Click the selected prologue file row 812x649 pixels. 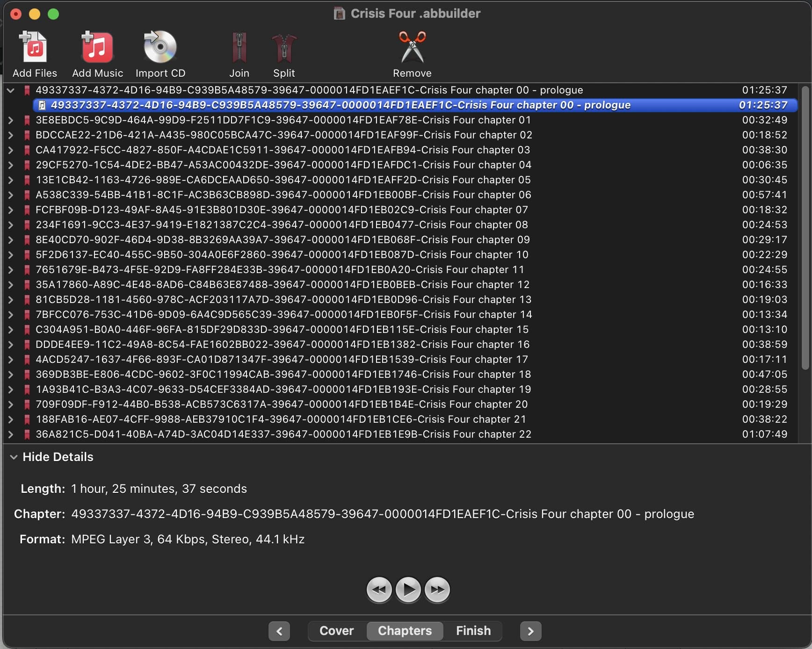tap(415, 105)
